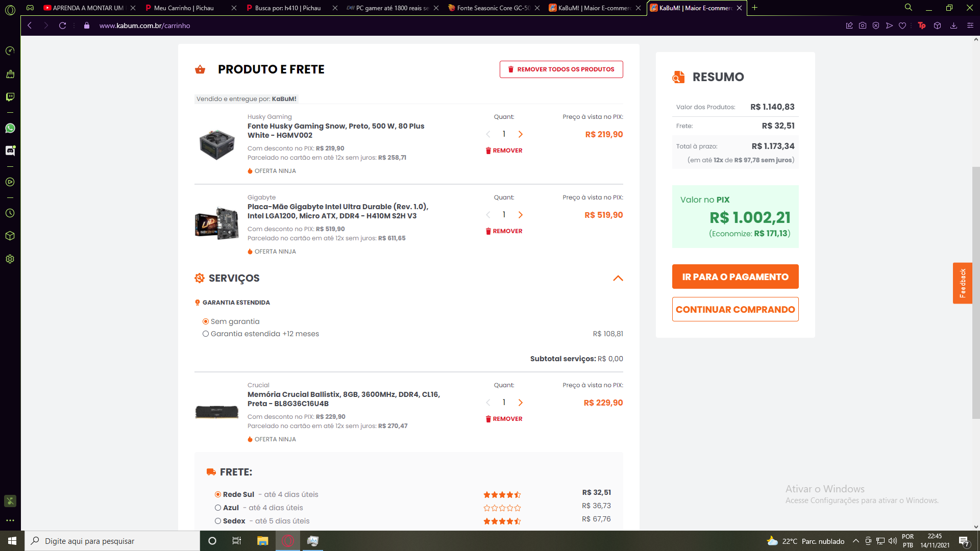Remove the Crucial Ballistix memory item
Screen dimensions: 980x551
point(504,419)
